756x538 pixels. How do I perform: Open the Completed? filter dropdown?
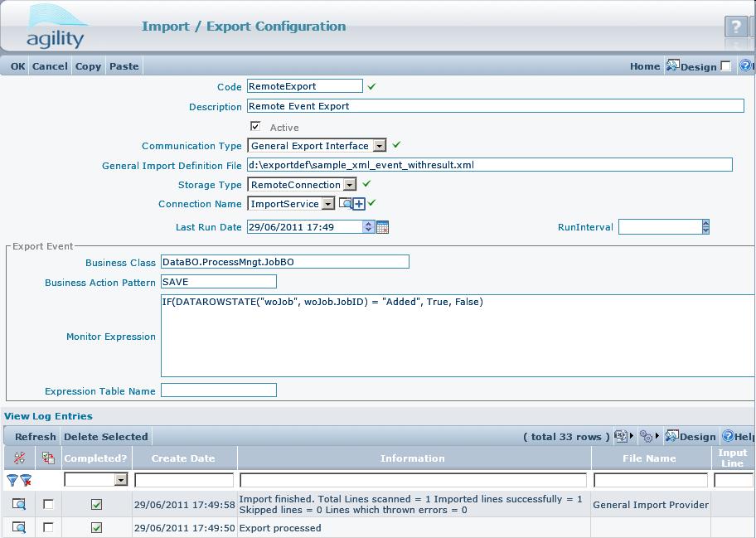click(x=121, y=480)
